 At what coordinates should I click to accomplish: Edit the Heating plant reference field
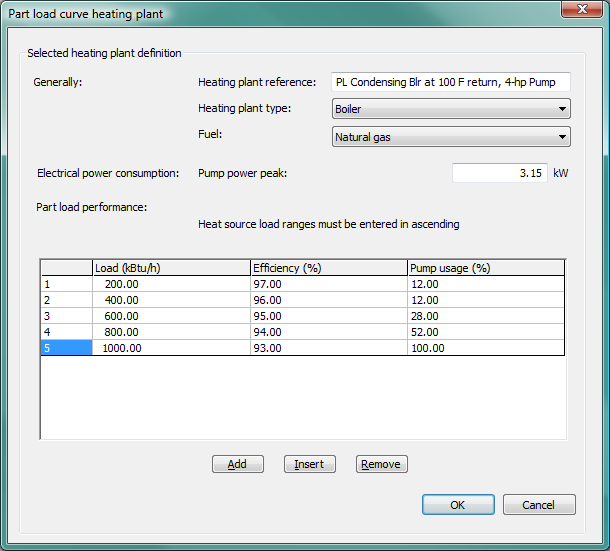(x=450, y=82)
